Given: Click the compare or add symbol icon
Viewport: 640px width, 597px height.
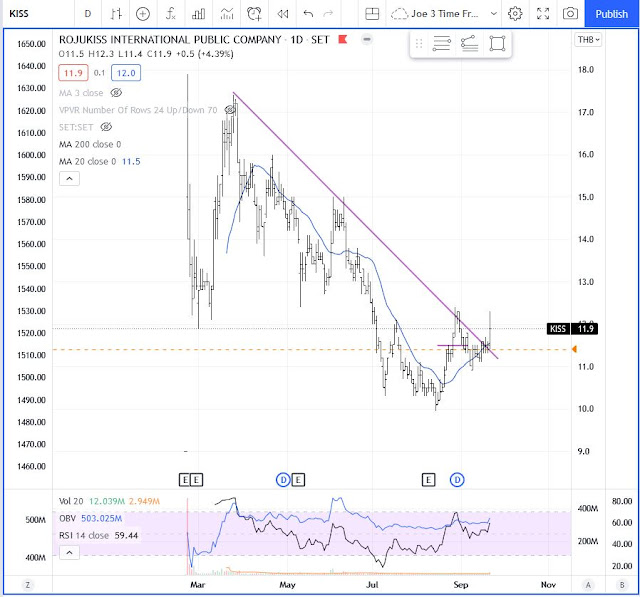Looking at the screenshot, I should (143, 14).
